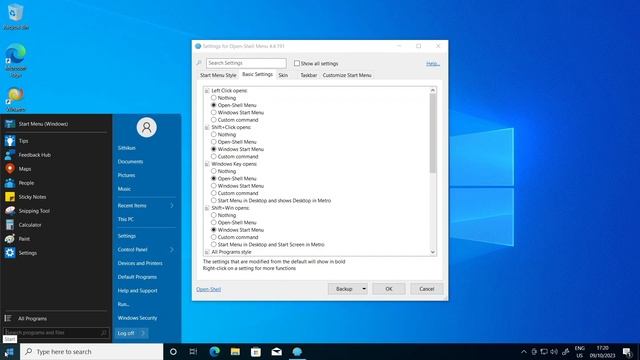Select Custom command under Left Click opens
This screenshot has height=360, width=640.
tap(213, 120)
